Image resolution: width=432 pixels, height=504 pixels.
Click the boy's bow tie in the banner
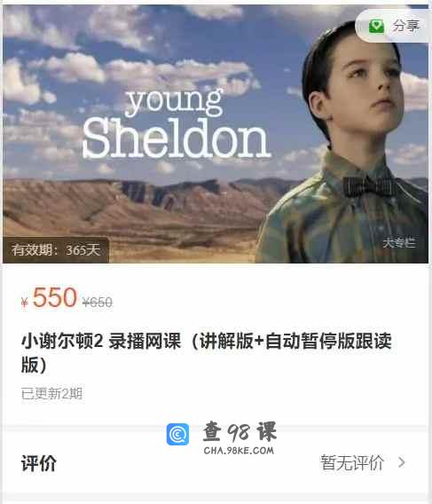(x=369, y=186)
